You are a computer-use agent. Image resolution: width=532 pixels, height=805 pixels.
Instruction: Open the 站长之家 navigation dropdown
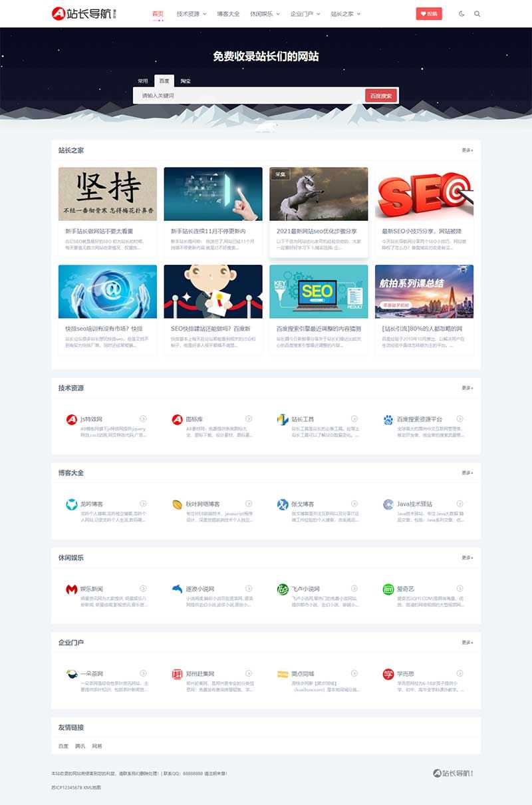point(341,12)
